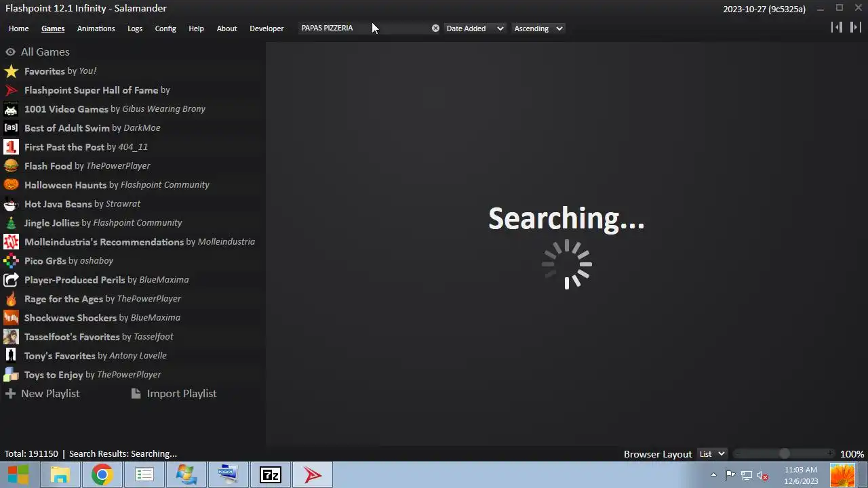Open File Explorer from the taskbar
The height and width of the screenshot is (488, 868).
(x=60, y=475)
